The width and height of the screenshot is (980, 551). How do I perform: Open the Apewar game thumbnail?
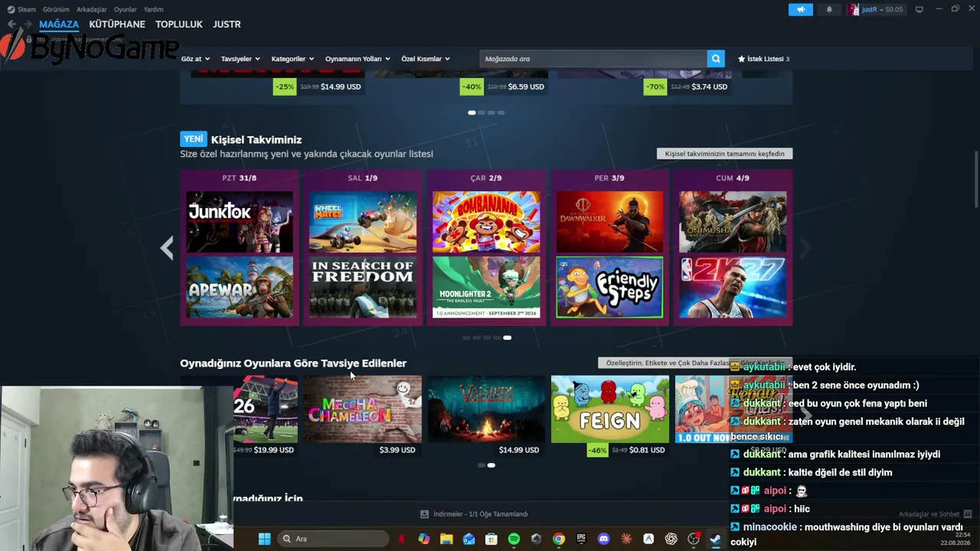240,287
